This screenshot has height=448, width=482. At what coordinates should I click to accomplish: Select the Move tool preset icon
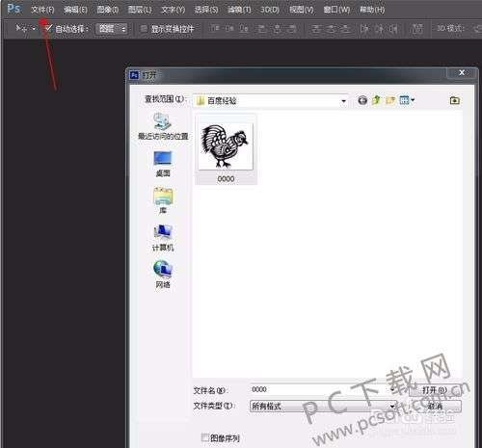click(21, 29)
